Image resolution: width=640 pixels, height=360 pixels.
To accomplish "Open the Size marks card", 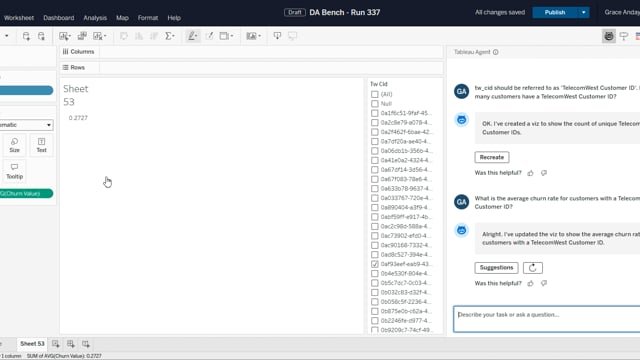I will (x=15, y=145).
